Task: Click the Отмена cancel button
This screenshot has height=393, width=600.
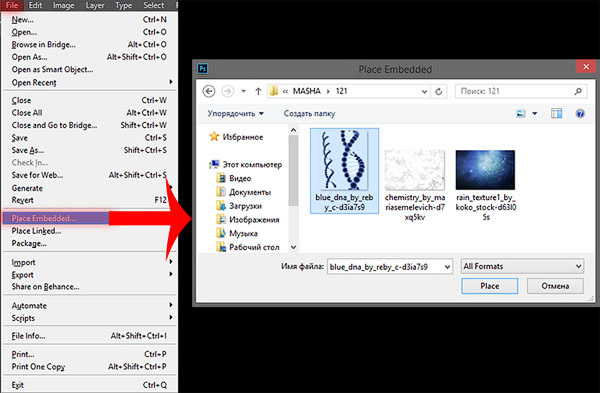Action: (x=555, y=286)
